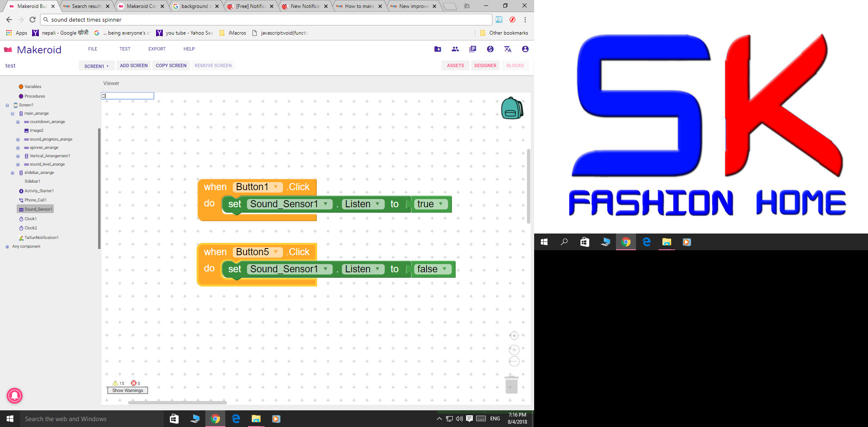The width and height of the screenshot is (868, 427).
Task: Open the dollar donate icon
Action: [x=490, y=49]
